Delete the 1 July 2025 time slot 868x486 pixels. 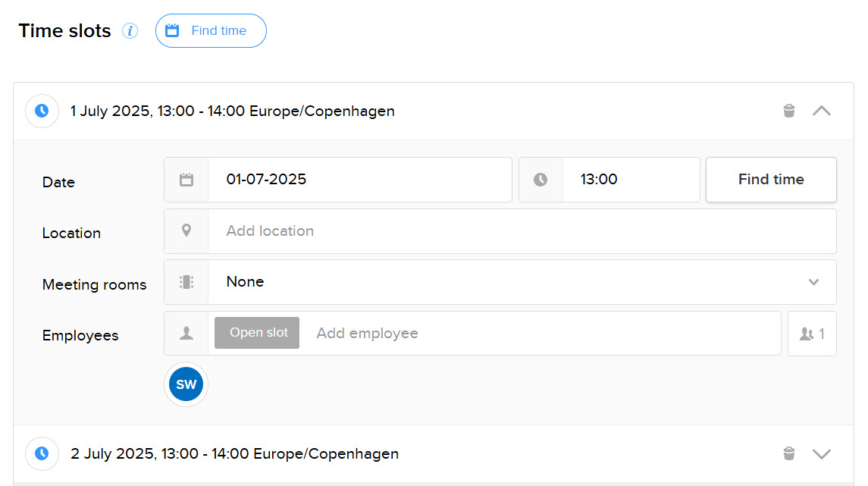(789, 111)
